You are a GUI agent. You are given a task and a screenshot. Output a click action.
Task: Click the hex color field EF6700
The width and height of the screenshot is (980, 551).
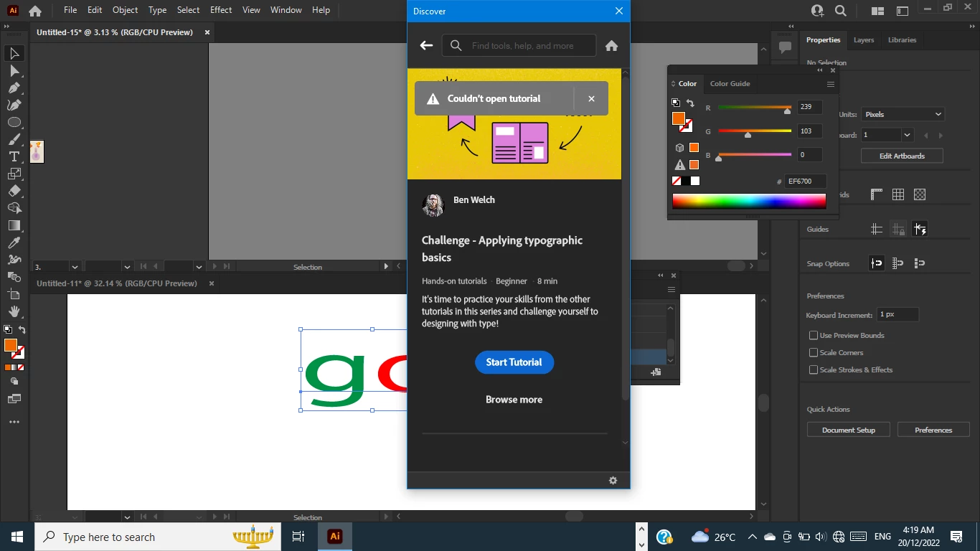pos(805,182)
